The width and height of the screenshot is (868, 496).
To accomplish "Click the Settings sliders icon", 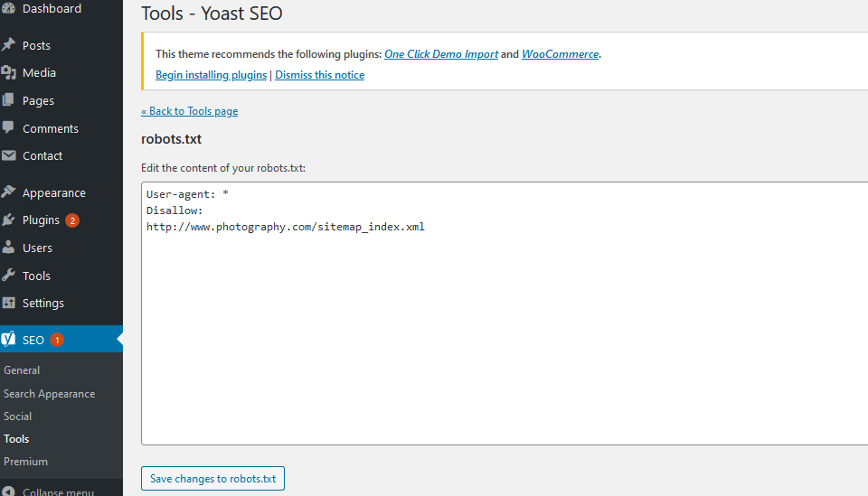I will (8, 303).
